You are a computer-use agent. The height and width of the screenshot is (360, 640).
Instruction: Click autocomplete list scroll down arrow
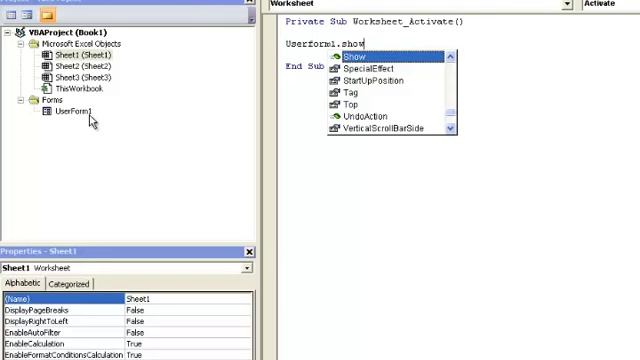(x=450, y=129)
